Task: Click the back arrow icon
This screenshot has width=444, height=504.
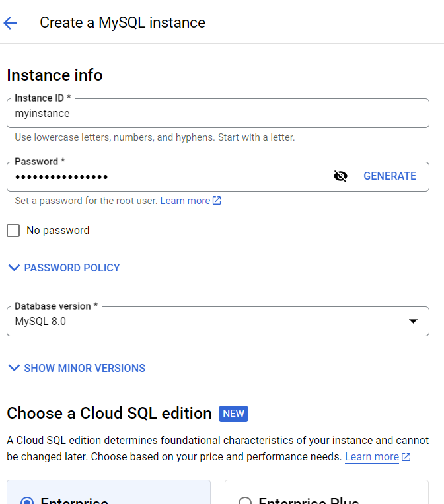Action: pos(10,23)
